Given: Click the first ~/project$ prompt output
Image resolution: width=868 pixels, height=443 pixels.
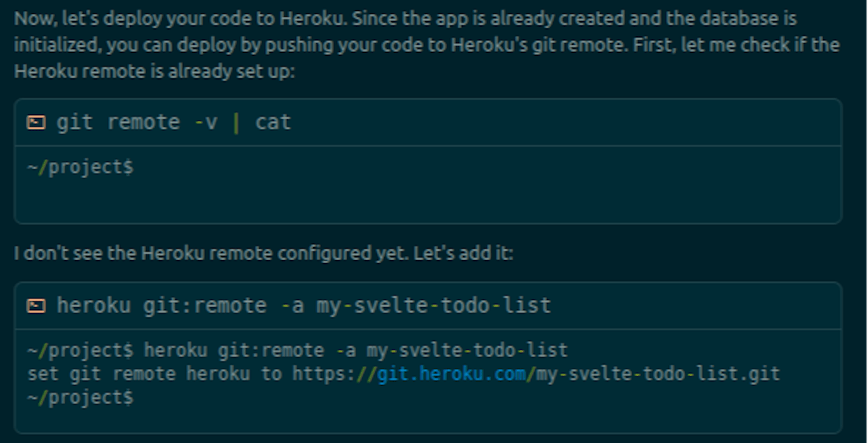Looking at the screenshot, I should point(80,167).
